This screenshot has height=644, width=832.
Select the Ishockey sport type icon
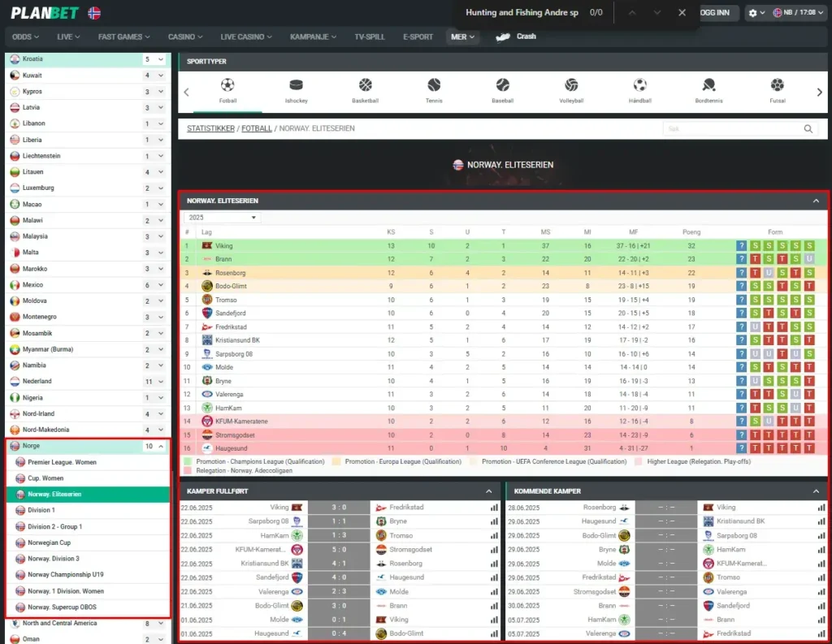(296, 85)
